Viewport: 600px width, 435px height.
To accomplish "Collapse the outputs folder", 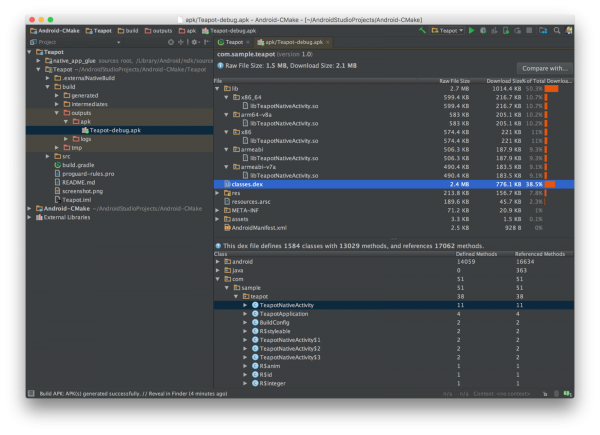I will tap(57, 112).
